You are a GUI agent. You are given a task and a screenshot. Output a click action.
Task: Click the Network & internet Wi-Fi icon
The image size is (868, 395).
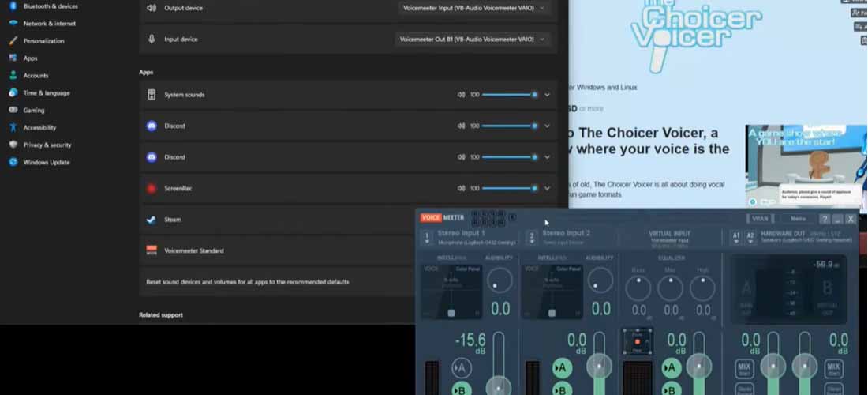tap(13, 23)
